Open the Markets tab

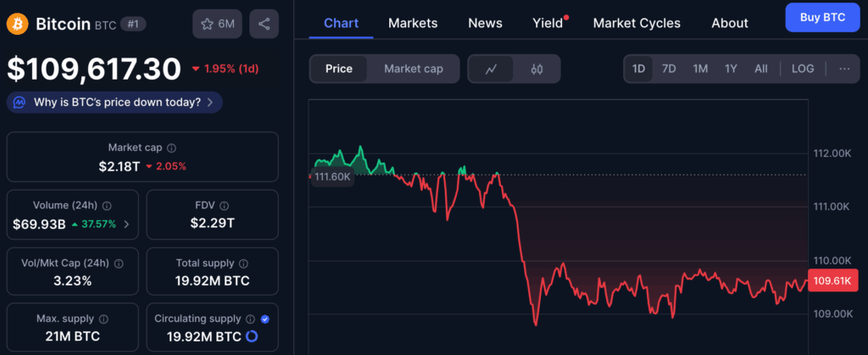pos(413,23)
